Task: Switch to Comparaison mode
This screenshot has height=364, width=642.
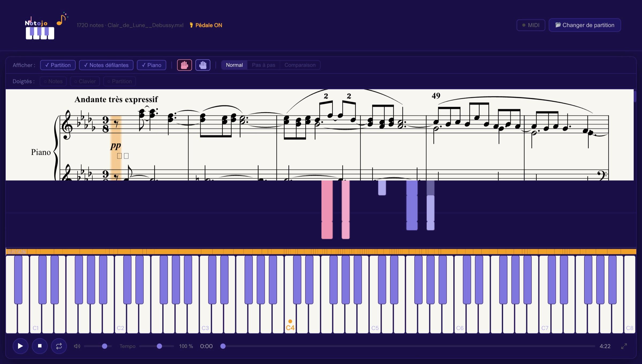Action: click(x=300, y=65)
